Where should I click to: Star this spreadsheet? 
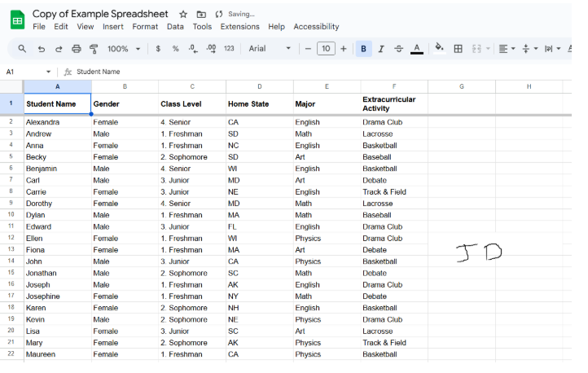pos(182,15)
